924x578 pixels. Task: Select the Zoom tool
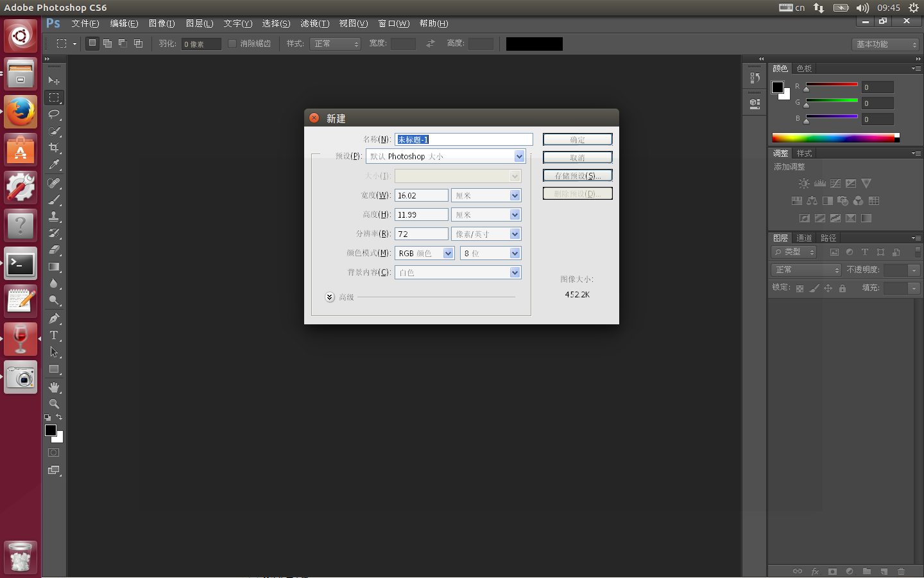click(x=54, y=404)
